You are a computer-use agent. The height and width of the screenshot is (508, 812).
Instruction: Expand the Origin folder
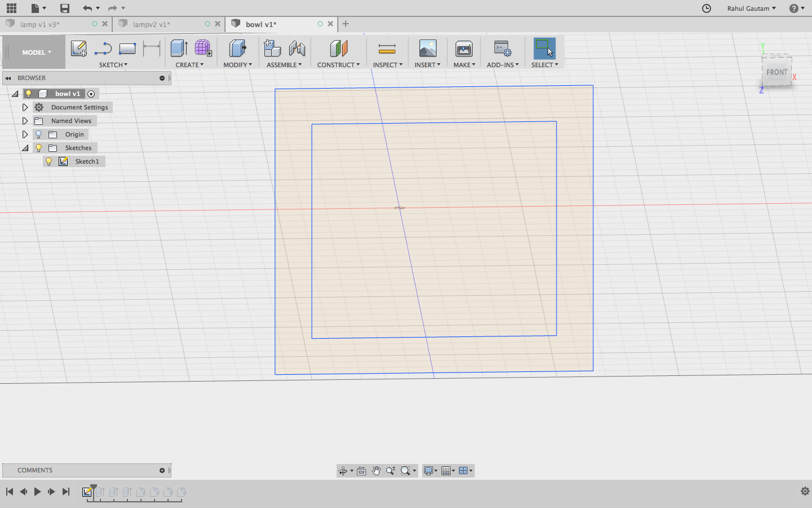(25, 134)
